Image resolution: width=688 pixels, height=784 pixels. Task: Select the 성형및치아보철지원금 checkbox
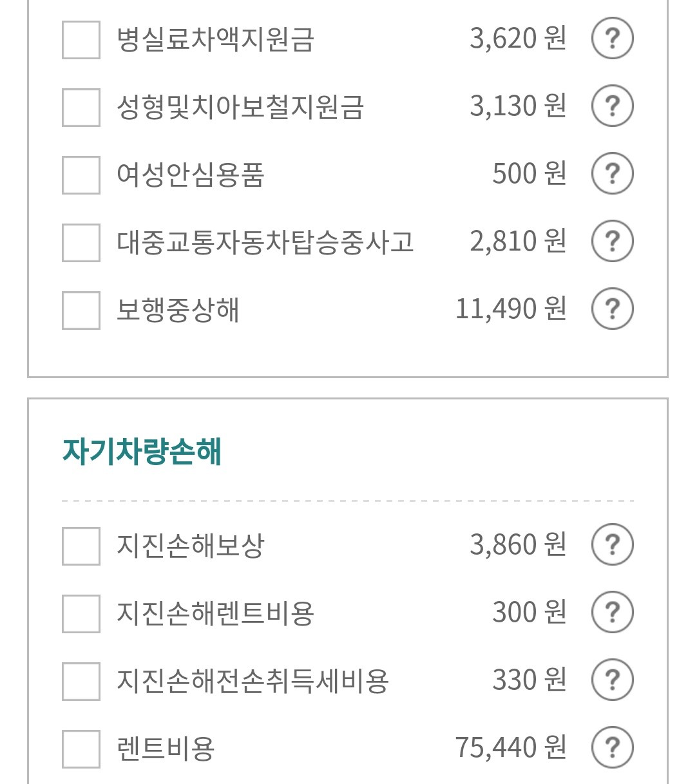pos(81,107)
